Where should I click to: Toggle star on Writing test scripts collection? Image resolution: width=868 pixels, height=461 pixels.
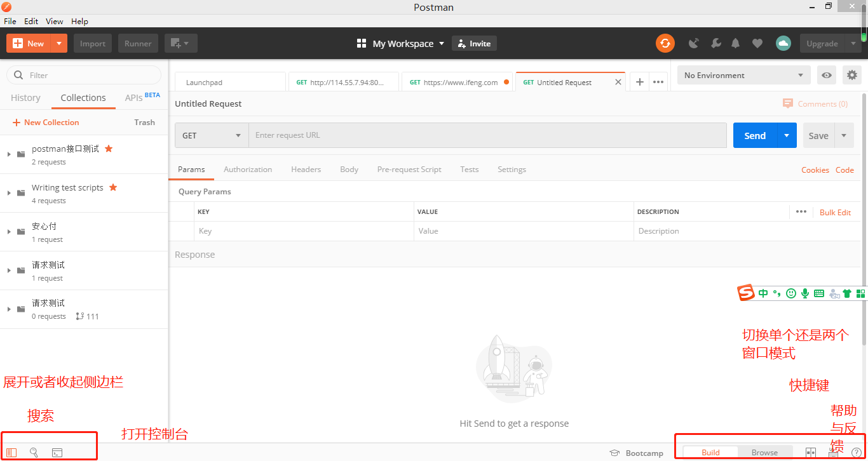[x=113, y=187]
